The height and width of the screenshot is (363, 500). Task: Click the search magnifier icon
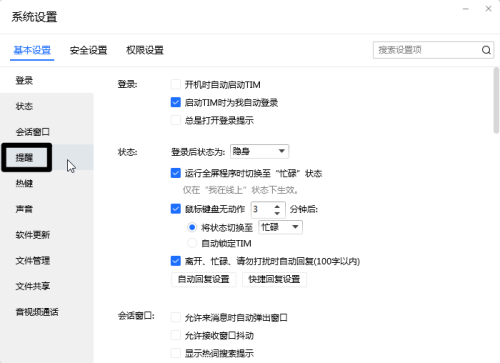(486, 50)
